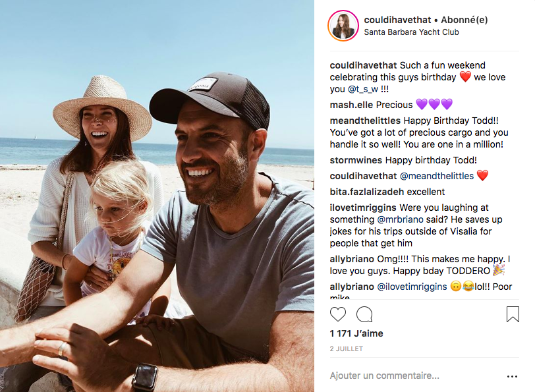The height and width of the screenshot is (392, 535).
Task: Click the 2 JUILLET post date
Action: point(347,349)
